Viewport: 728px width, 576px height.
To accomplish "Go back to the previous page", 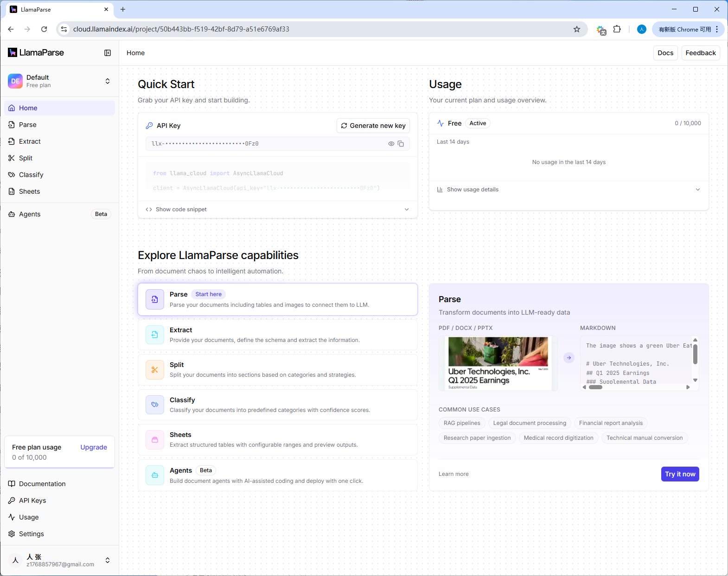I will point(11,29).
